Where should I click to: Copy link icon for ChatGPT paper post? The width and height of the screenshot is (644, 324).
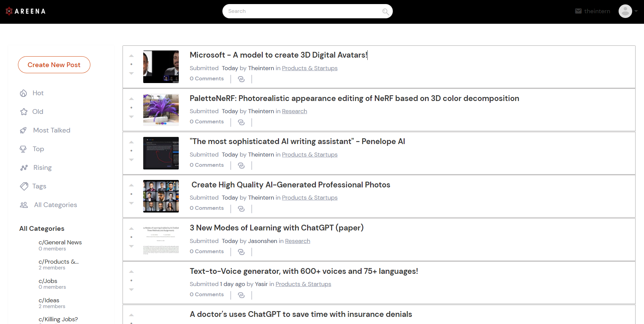tap(241, 252)
